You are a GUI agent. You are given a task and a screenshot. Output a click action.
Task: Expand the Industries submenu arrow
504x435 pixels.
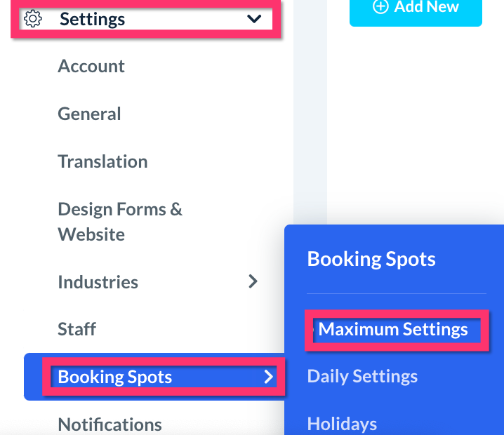[253, 282]
